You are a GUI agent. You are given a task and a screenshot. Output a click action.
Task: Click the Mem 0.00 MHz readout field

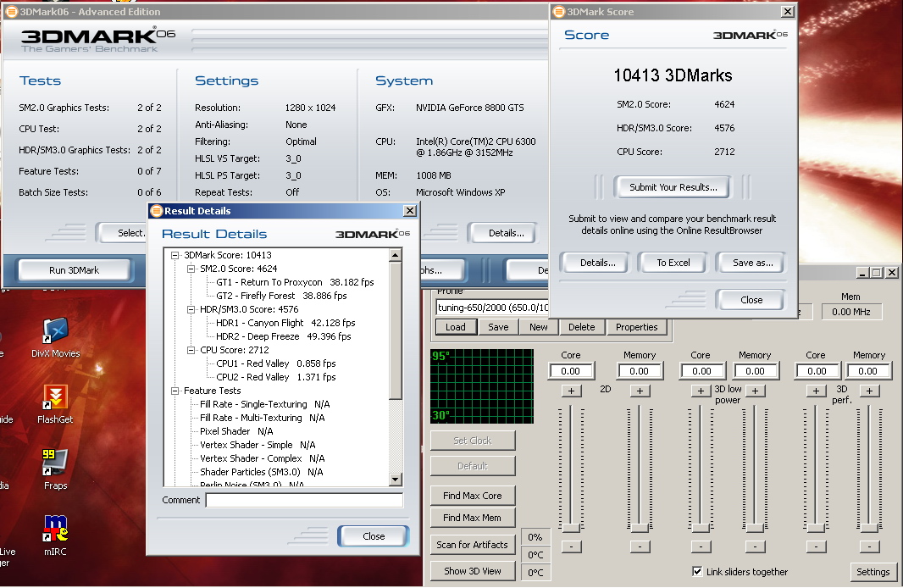click(x=850, y=312)
